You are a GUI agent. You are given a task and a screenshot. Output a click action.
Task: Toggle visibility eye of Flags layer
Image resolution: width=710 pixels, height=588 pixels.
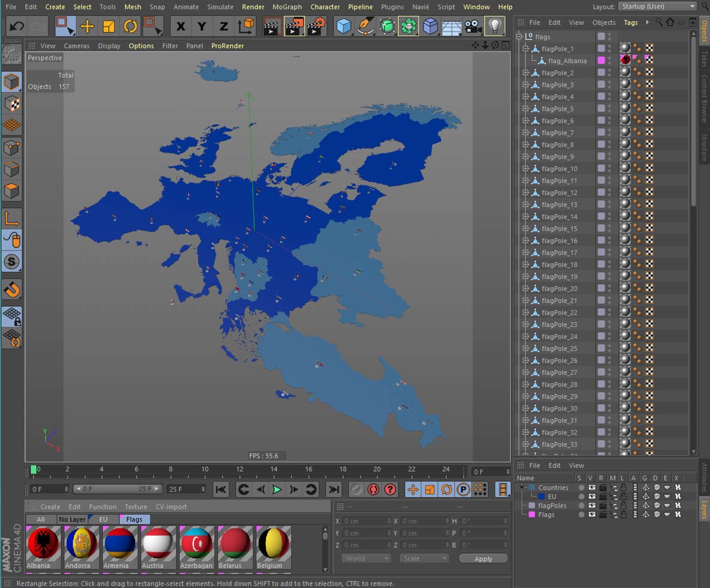pos(591,514)
